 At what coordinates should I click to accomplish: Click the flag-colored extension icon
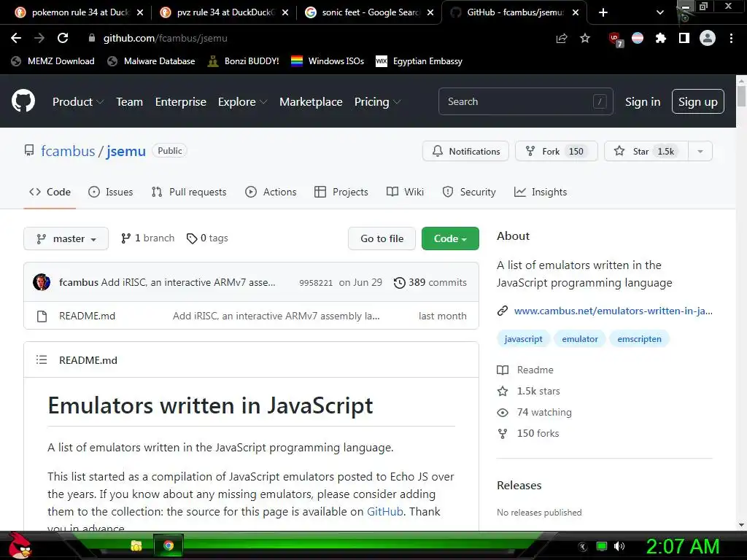pos(638,38)
